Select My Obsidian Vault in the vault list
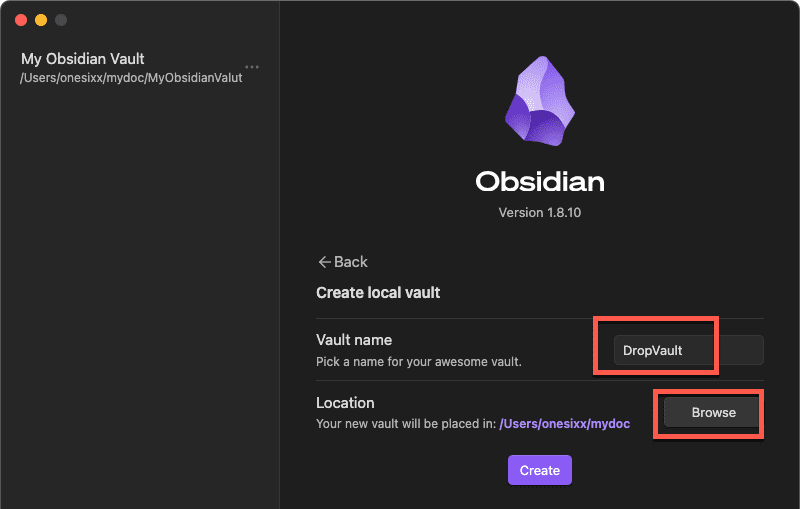Image resolution: width=800 pixels, height=509 pixels. click(x=83, y=59)
